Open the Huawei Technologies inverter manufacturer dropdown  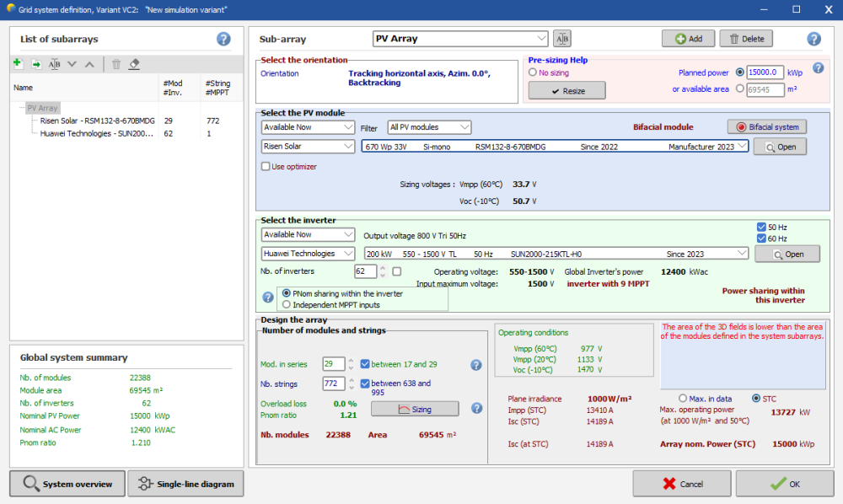coord(309,254)
